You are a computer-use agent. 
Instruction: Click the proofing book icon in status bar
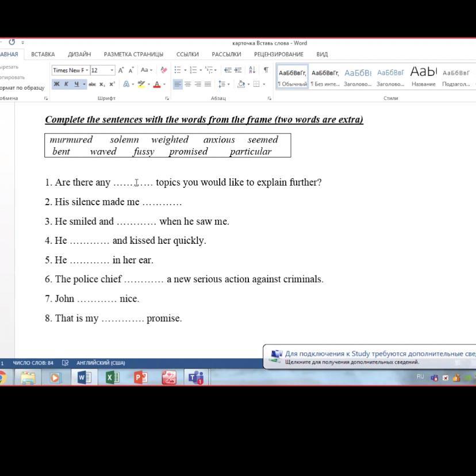click(x=65, y=363)
